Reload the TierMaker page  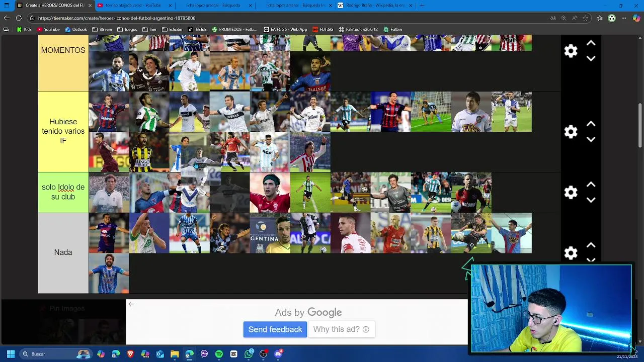pos(19,18)
